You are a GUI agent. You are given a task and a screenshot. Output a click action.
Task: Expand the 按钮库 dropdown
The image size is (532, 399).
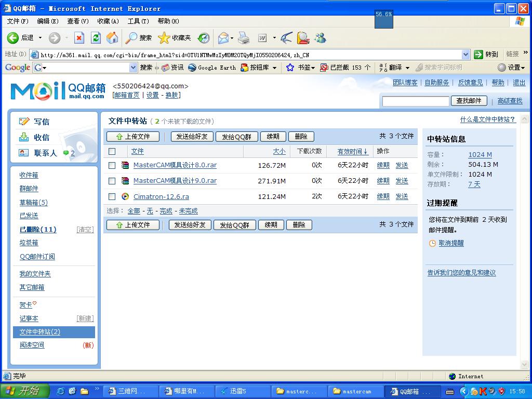274,68
